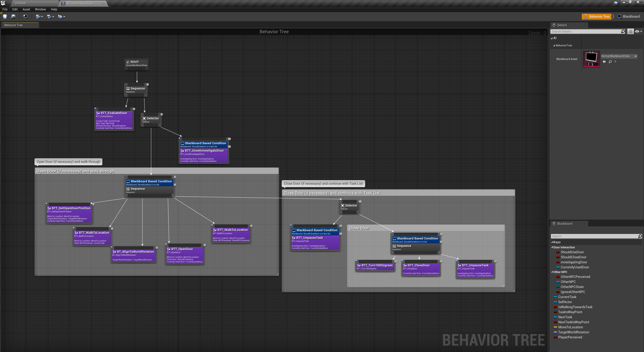Switch to the Untitled tab
The width and height of the screenshot is (644, 352).
(20, 3)
